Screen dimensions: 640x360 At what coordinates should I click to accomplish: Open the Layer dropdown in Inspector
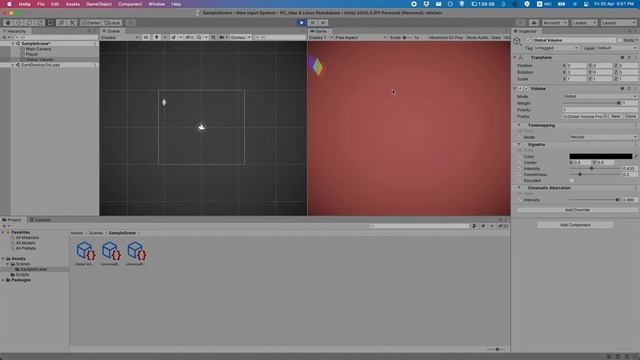click(617, 48)
